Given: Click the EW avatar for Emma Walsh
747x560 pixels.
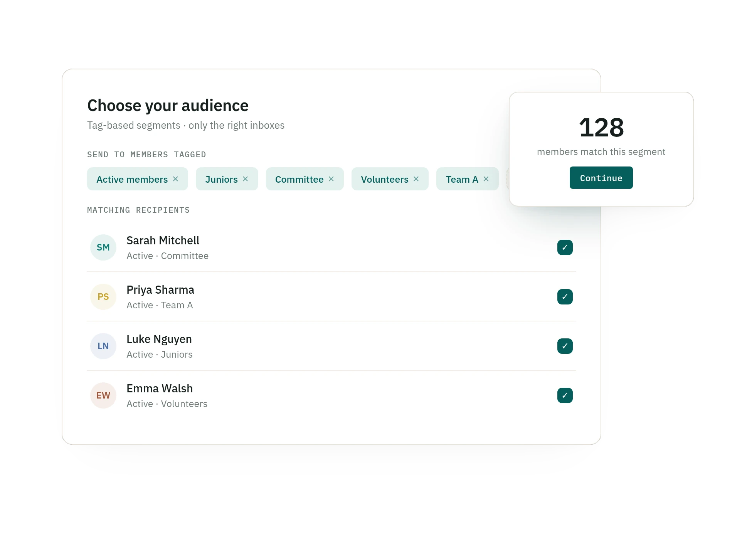Looking at the screenshot, I should pos(103,395).
